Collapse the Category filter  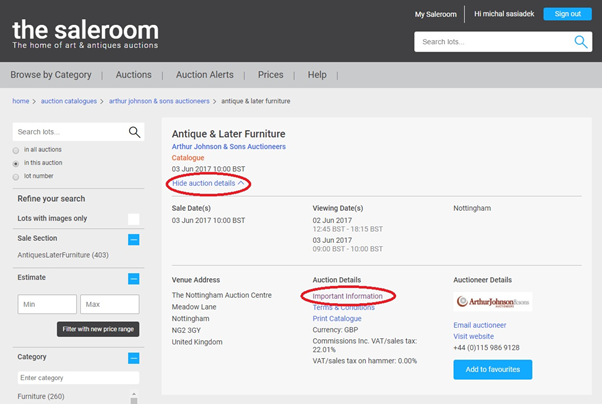[134, 358]
